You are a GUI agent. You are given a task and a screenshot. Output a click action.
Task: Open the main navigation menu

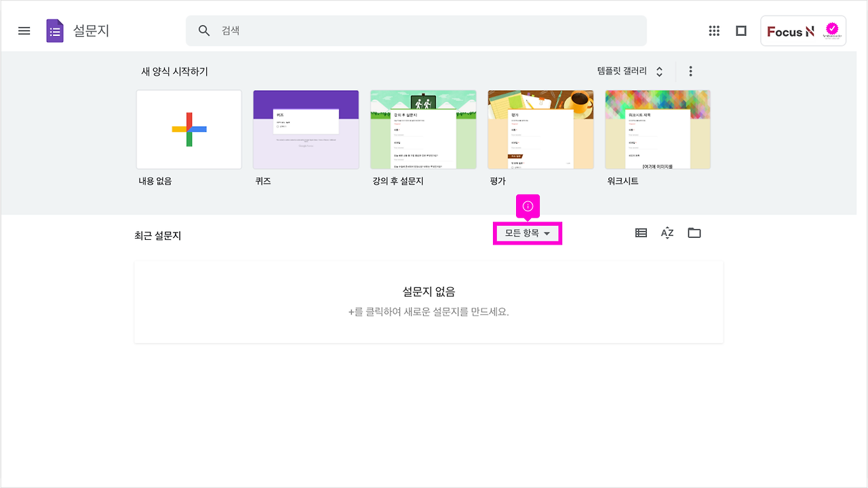point(24,30)
